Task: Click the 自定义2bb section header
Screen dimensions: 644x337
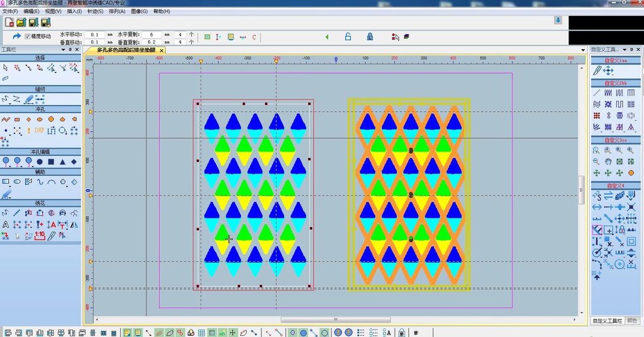Action: coord(615,83)
